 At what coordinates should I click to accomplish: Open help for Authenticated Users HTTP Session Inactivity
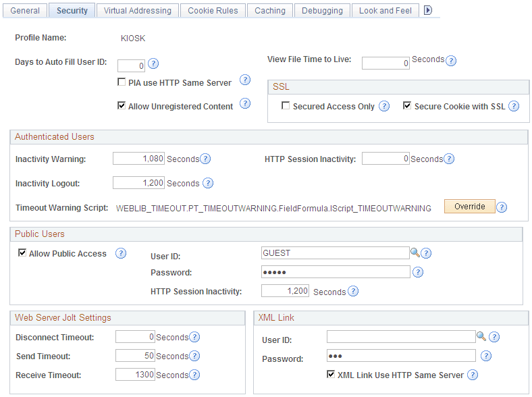[449, 159]
